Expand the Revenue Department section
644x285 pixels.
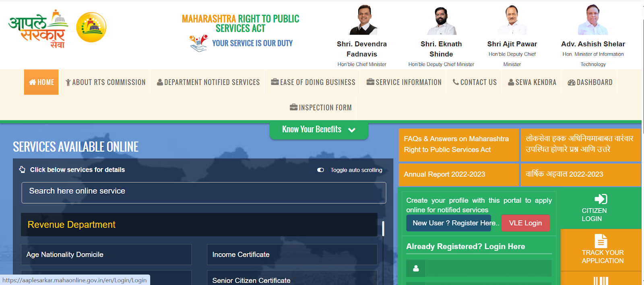199,225
